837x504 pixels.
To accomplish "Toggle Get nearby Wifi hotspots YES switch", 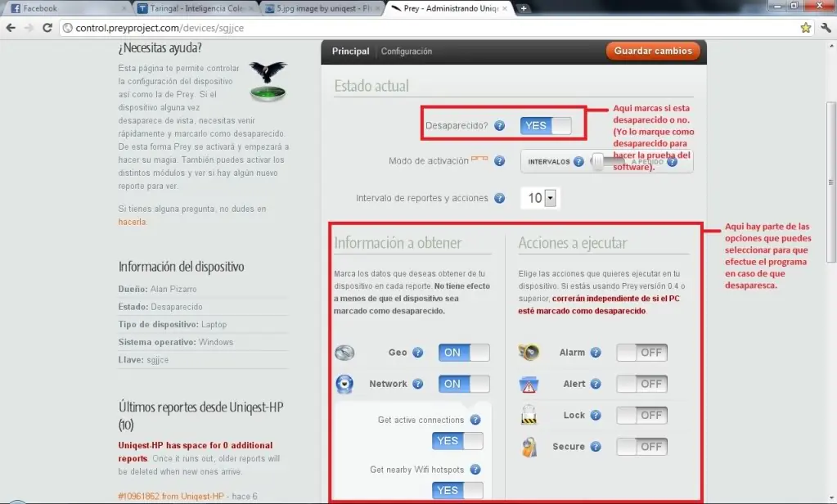I will (457, 490).
